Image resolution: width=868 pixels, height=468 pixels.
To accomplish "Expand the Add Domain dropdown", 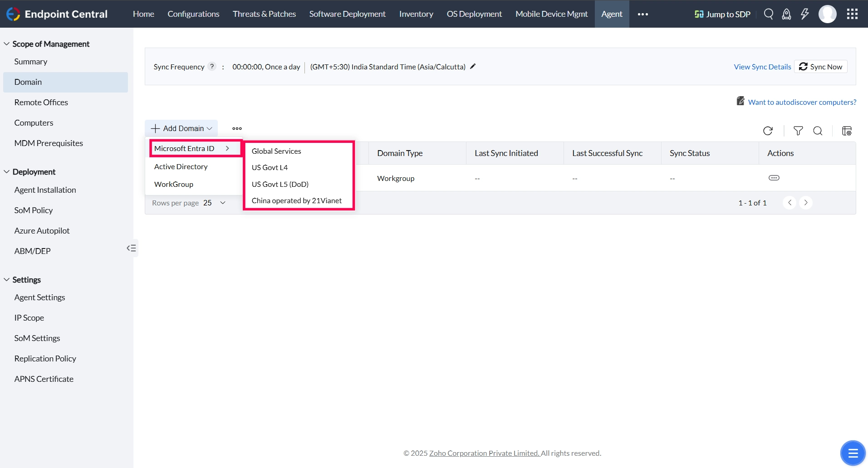I will [x=181, y=128].
